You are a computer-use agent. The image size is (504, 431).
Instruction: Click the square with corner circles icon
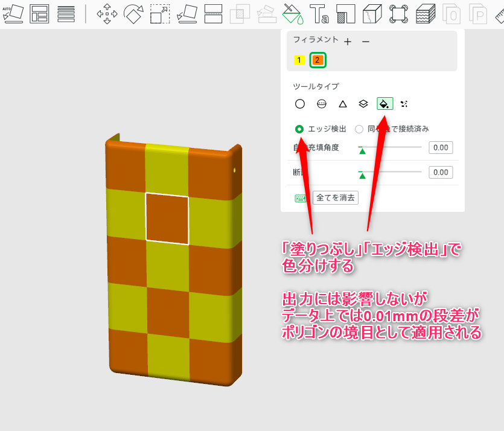(398, 14)
